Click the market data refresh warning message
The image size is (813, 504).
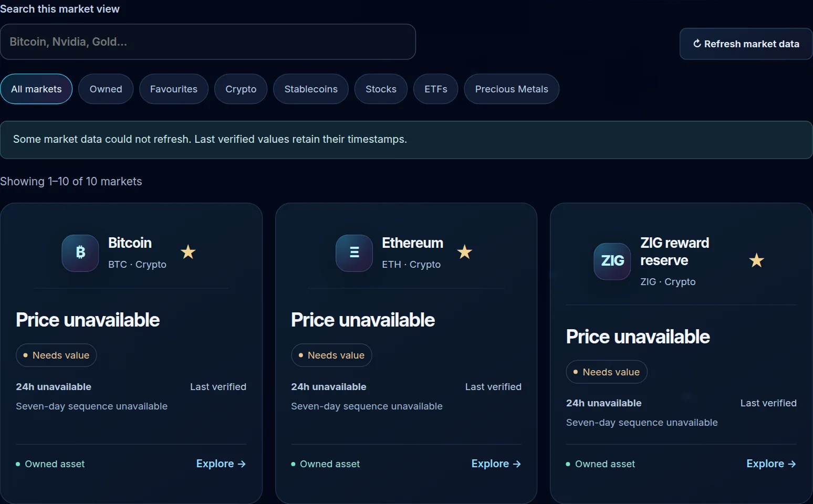[407, 140]
